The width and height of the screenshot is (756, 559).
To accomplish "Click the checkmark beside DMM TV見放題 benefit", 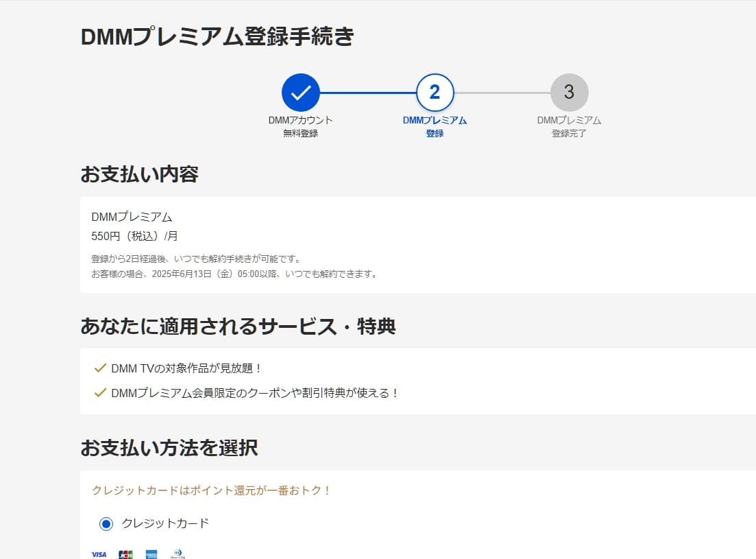I will pyautogui.click(x=100, y=368).
